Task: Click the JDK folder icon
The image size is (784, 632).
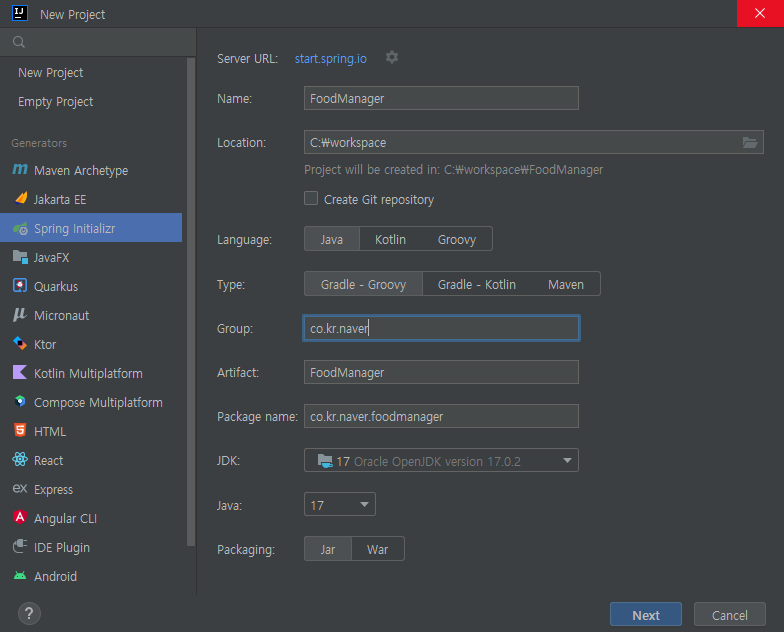Action: (x=325, y=460)
